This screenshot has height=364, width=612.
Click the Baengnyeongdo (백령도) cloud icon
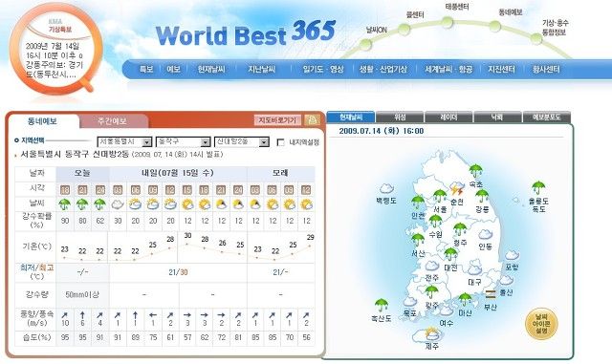coord(386,188)
